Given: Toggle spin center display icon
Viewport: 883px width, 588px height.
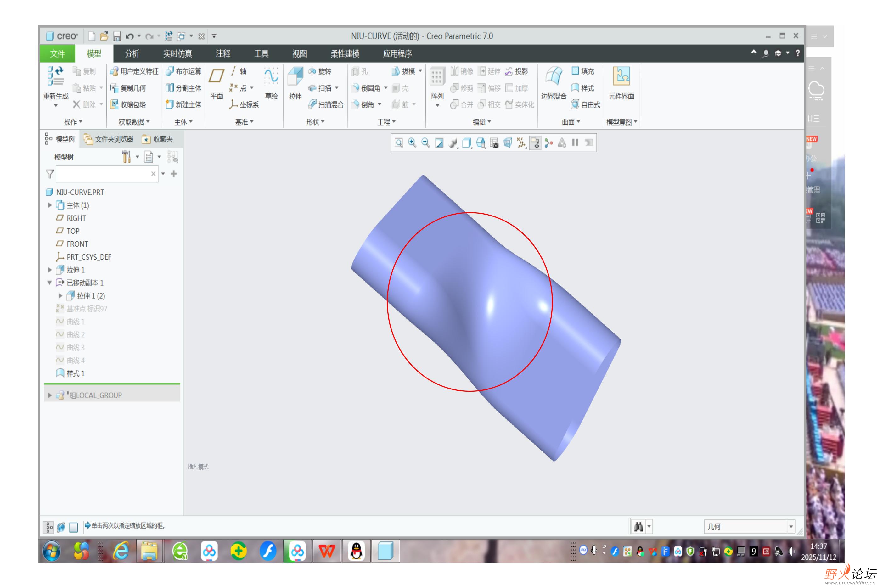Looking at the screenshot, I should point(548,143).
